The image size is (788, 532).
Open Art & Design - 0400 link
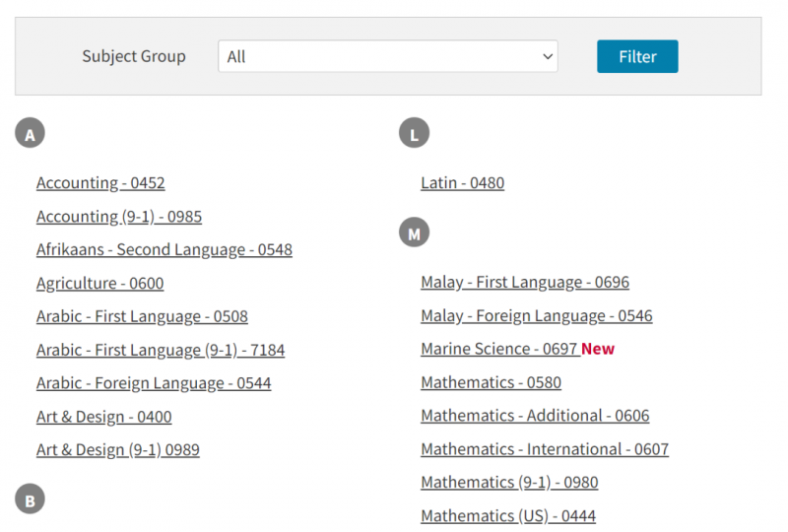104,417
